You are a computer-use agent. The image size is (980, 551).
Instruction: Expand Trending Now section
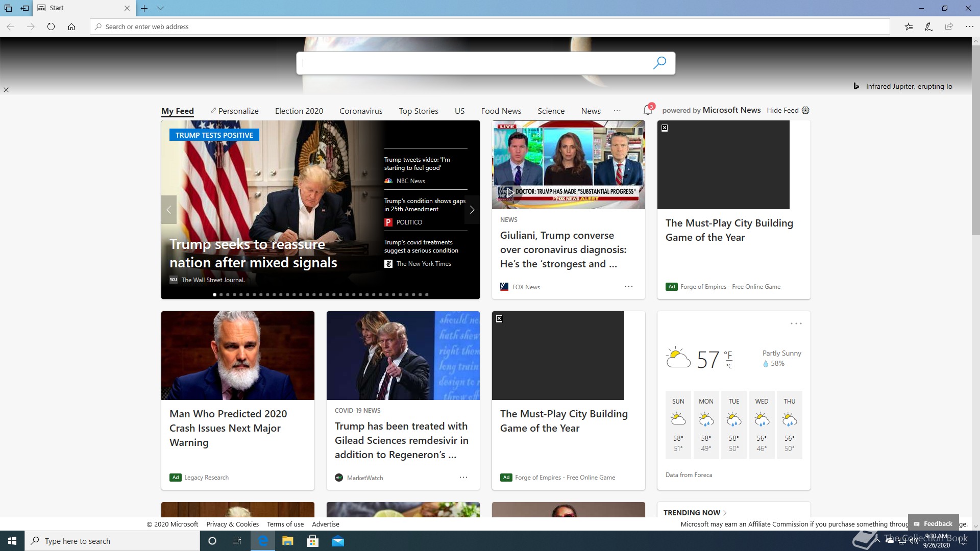pyautogui.click(x=695, y=513)
